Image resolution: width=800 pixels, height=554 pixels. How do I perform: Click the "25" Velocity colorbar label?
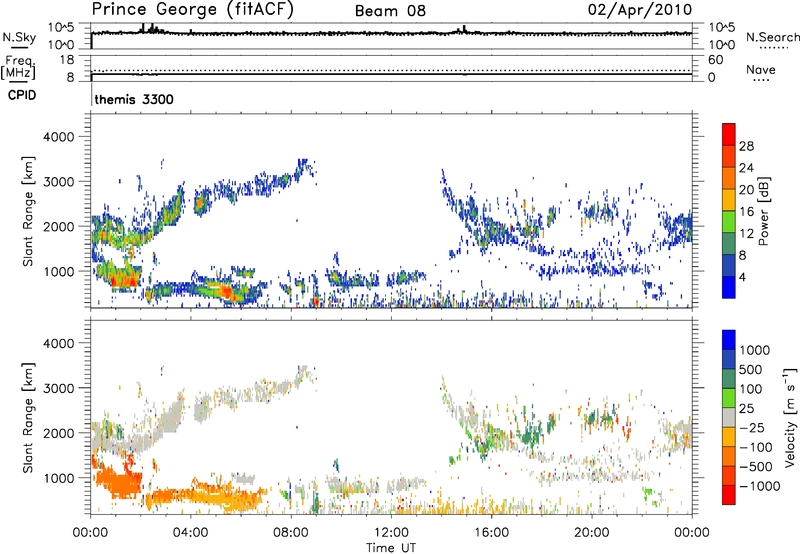point(747,409)
